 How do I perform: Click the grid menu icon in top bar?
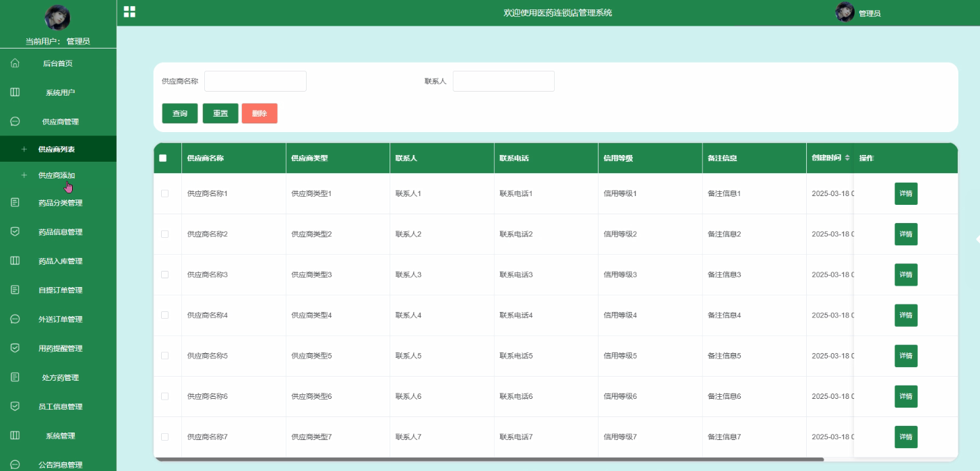tap(129, 11)
